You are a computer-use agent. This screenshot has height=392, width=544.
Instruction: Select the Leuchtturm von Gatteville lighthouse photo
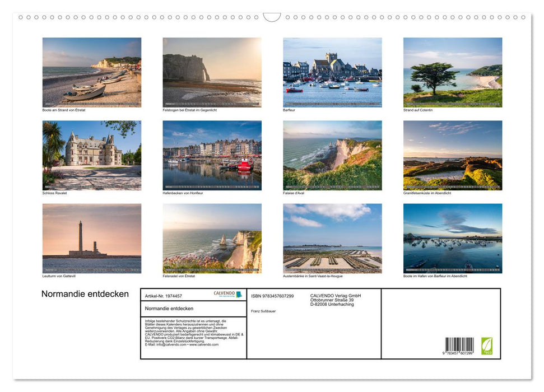tap(91, 239)
